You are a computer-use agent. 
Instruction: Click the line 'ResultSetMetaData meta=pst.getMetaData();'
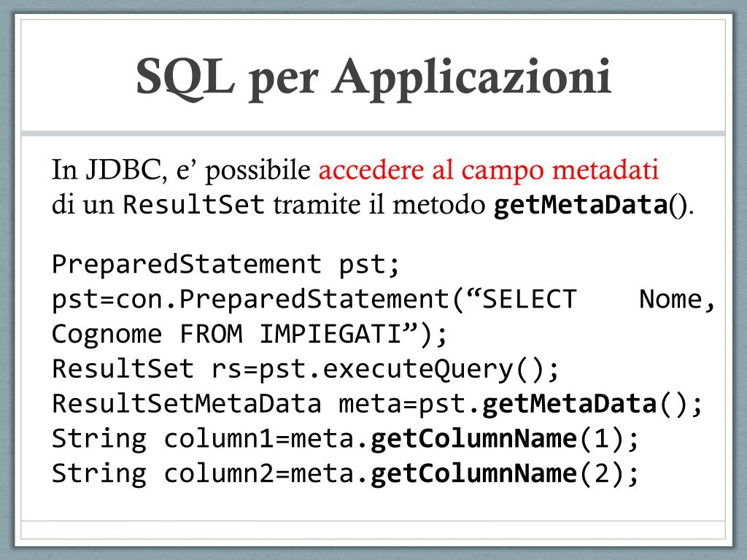[x=377, y=404]
